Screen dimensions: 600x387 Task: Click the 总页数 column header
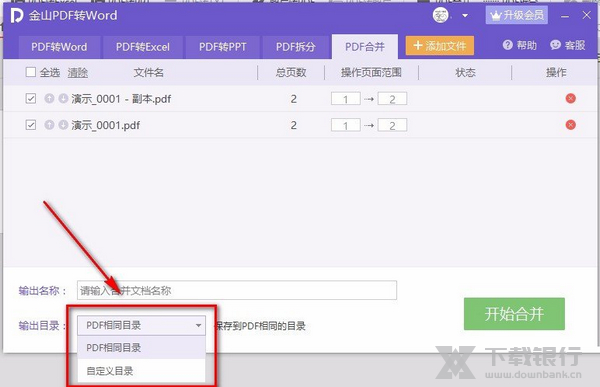291,72
